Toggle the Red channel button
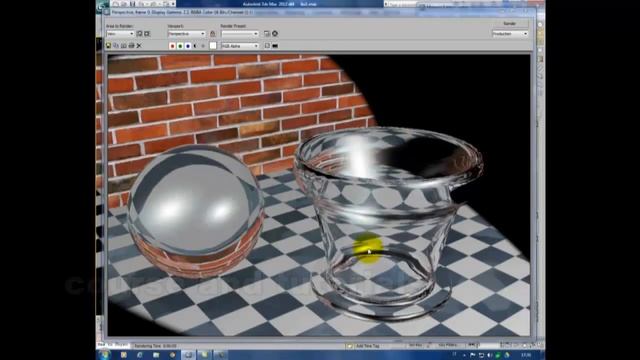Viewport: 640px width, 360px height. point(172,46)
